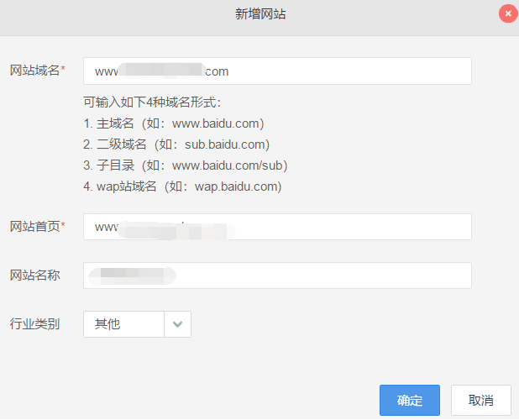Click the red asterisk next to 网站首页
The image size is (519, 420).
63,225
